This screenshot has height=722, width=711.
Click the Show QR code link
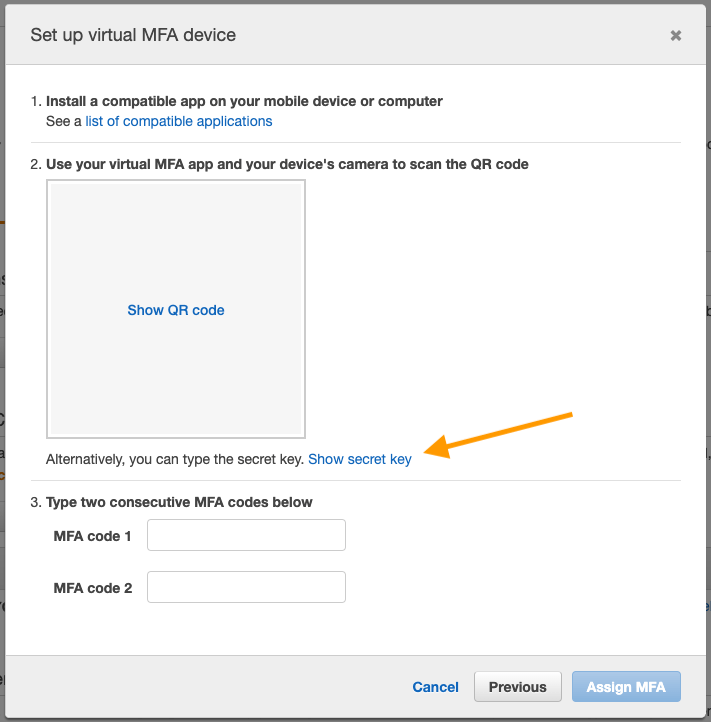[176, 310]
